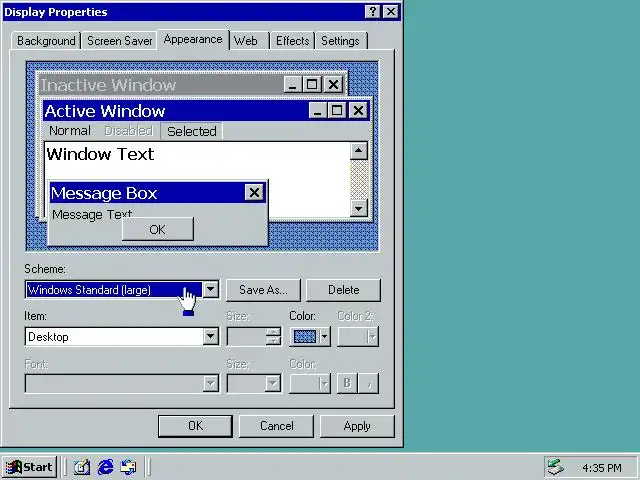Delete the selected scheme
Image resolution: width=640 pixels, height=480 pixels.
343,290
